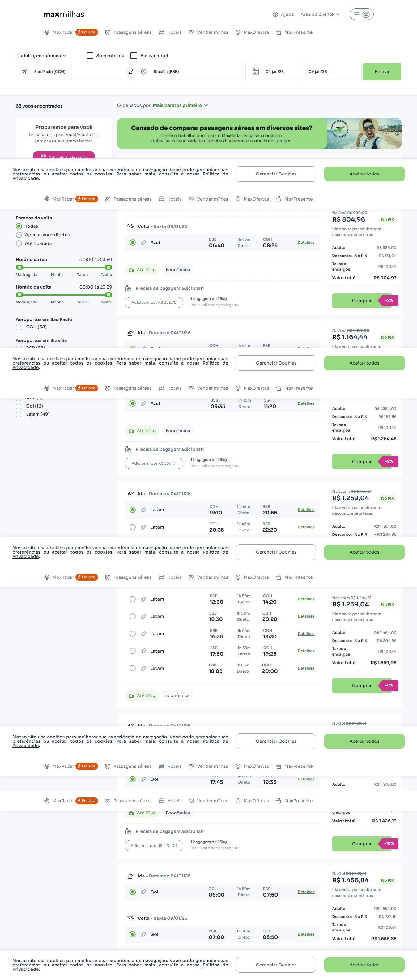Image resolution: width=417 pixels, height=980 pixels.
Task: Click the 09 jan/26 return date field
Action: click(x=333, y=71)
